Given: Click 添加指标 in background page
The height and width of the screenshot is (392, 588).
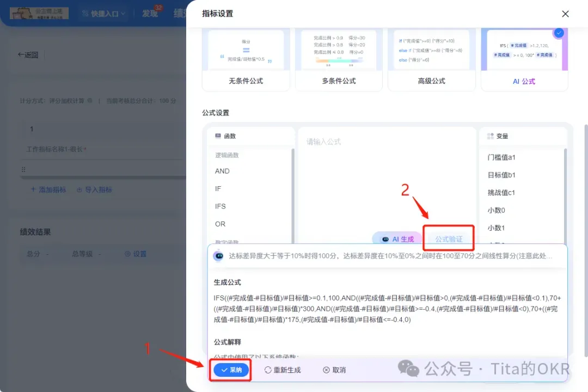Looking at the screenshot, I should tap(48, 189).
